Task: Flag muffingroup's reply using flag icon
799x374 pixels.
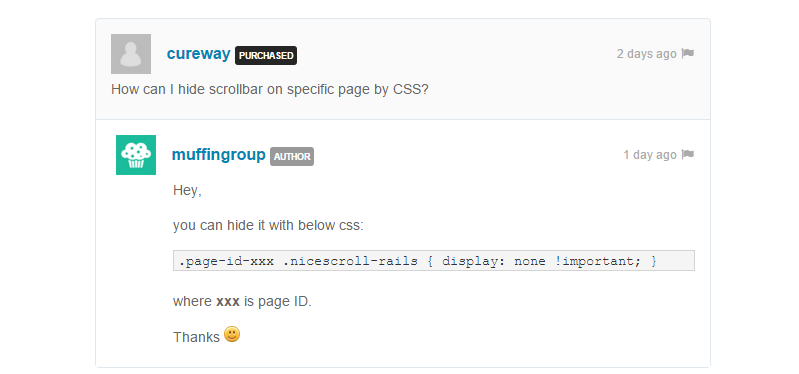Action: tap(687, 154)
